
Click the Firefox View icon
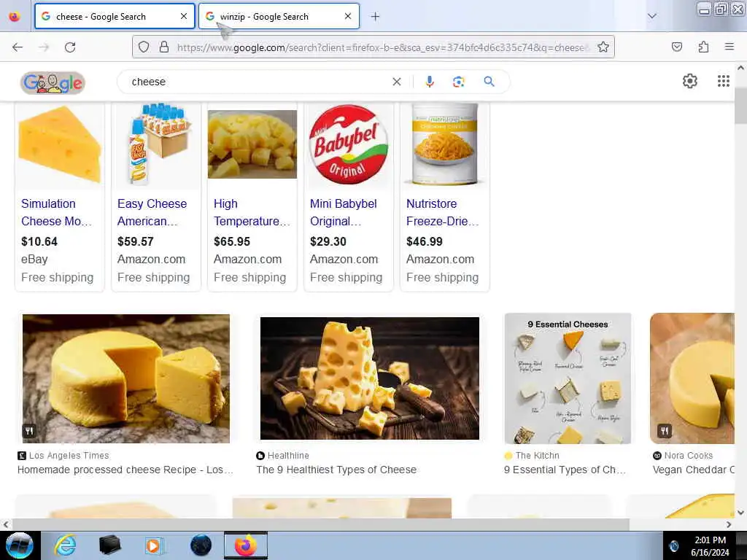pos(15,17)
